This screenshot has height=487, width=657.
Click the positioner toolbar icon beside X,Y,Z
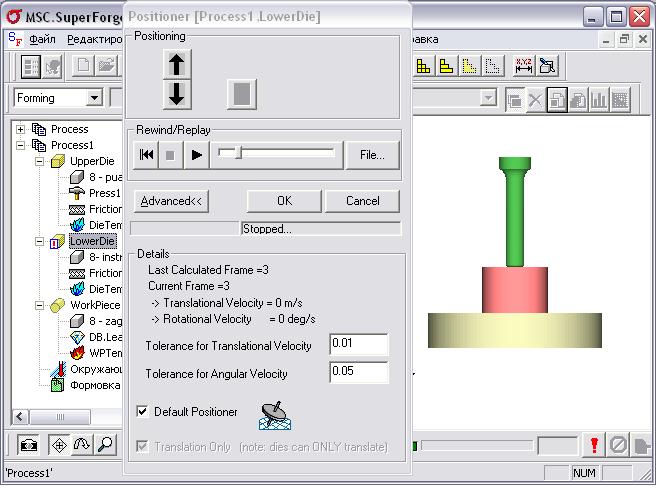548,66
